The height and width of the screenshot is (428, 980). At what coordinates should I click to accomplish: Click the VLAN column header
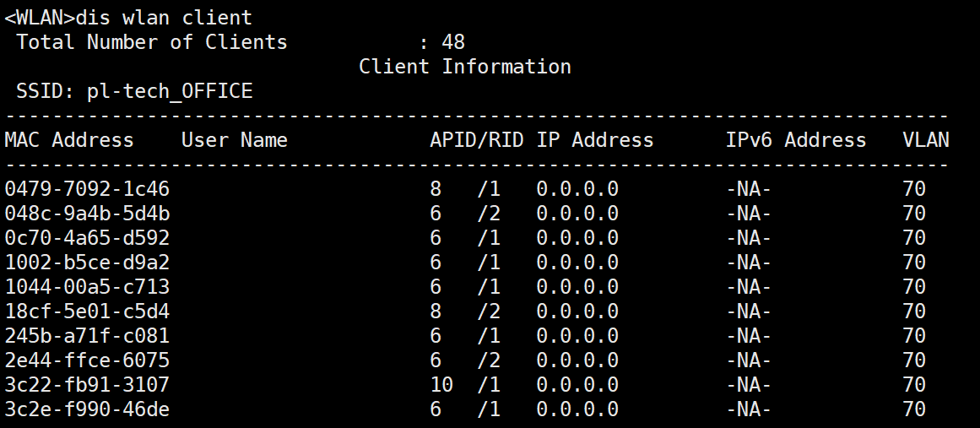click(926, 140)
